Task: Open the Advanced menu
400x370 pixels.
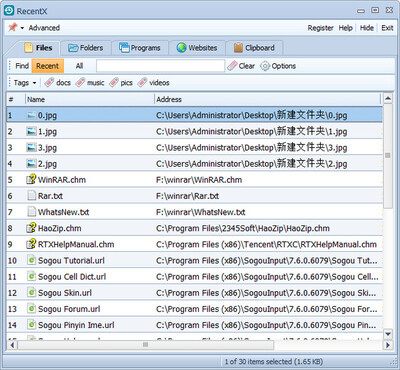Action: pyautogui.click(x=44, y=28)
